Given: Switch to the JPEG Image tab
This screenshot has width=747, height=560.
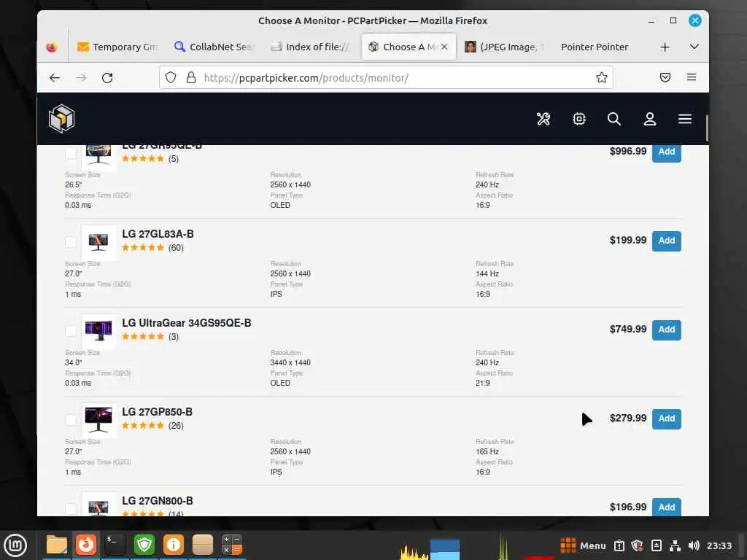Looking at the screenshot, I should tap(505, 47).
